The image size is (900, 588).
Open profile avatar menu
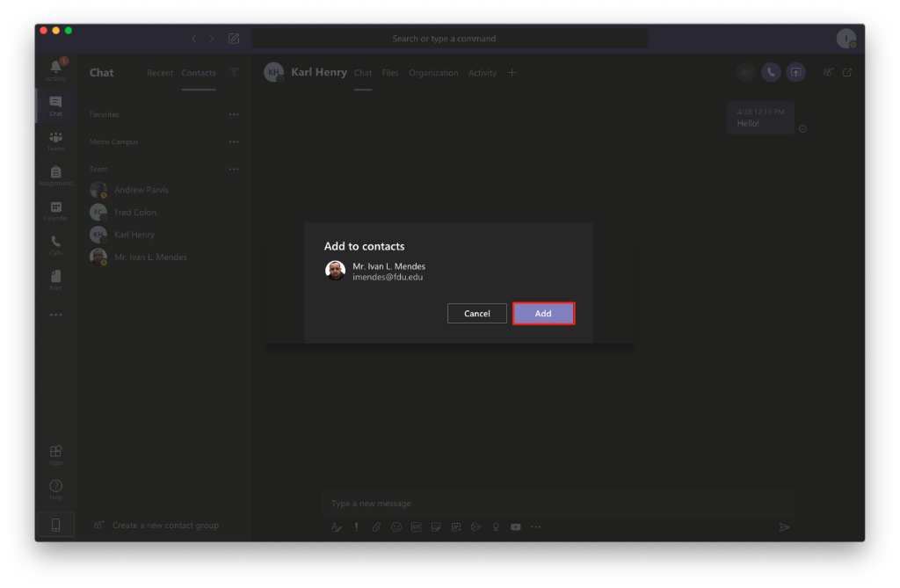pos(846,39)
